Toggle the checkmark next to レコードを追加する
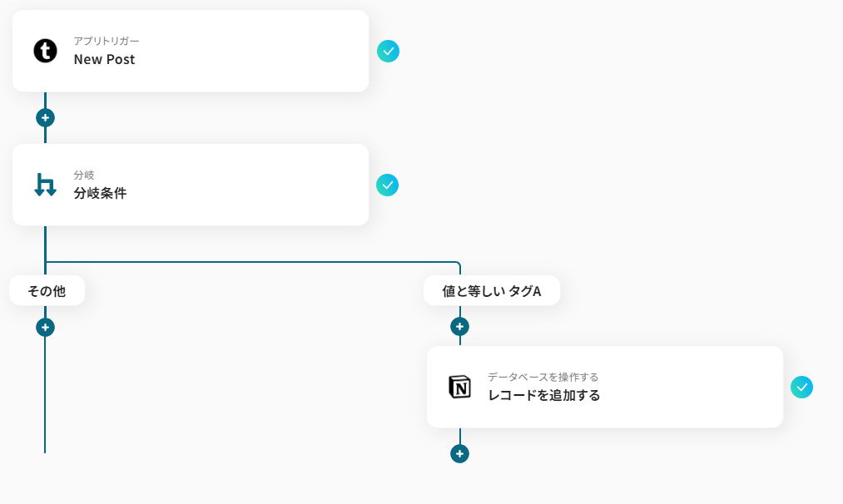 [x=801, y=387]
